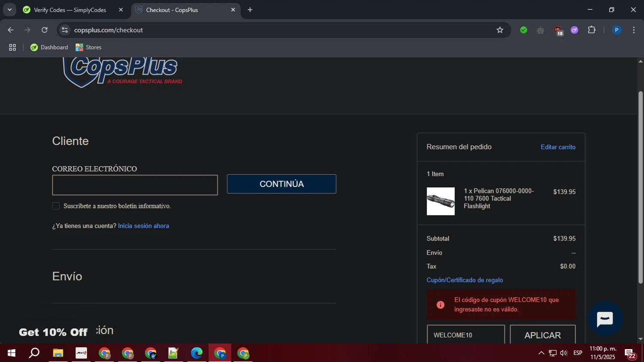
Task: Click the CopsPlus logo
Action: point(122,72)
